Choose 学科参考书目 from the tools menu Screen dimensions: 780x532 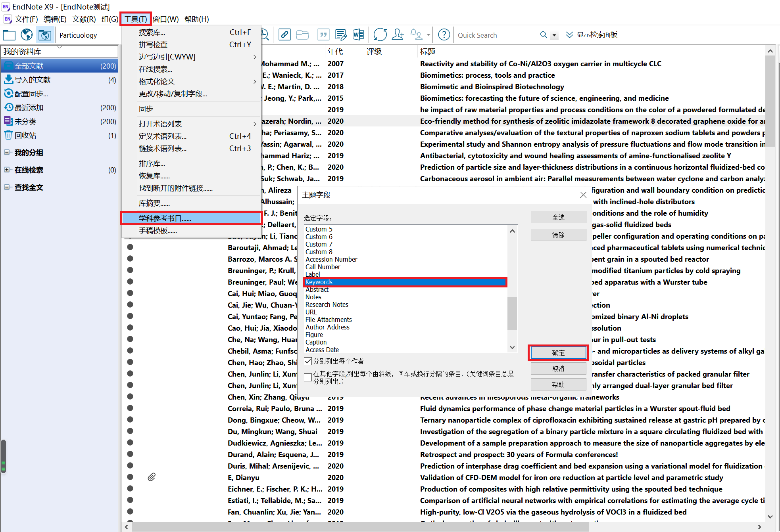pos(191,218)
